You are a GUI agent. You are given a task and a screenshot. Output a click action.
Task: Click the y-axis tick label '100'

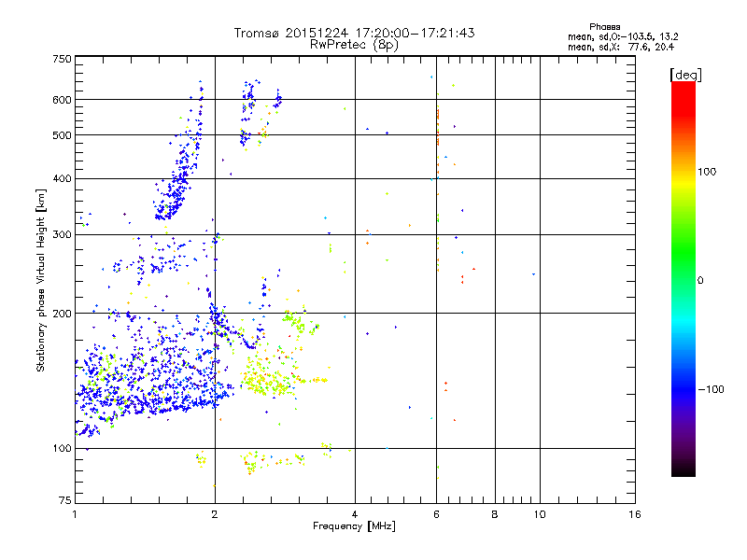(x=62, y=449)
